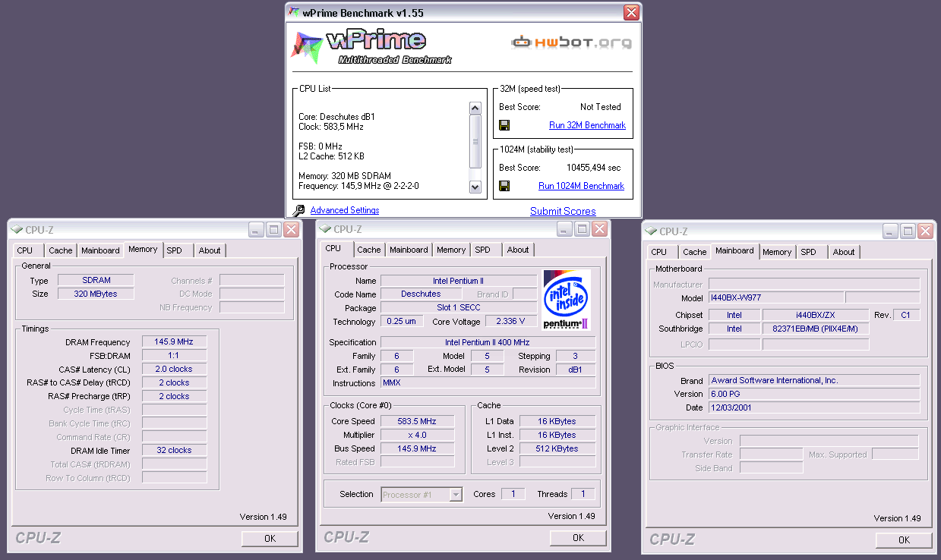Click the CPU List scroll down arrow
941x560 pixels.
pyautogui.click(x=475, y=187)
